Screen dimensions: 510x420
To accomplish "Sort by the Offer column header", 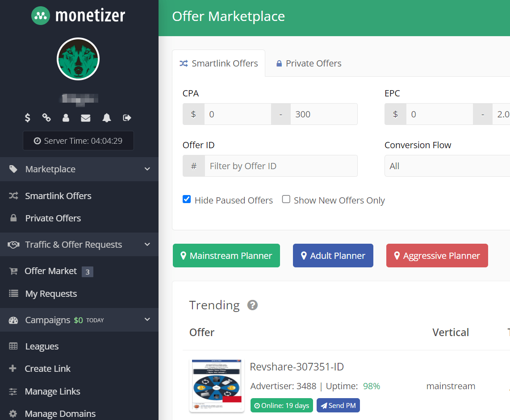I will [x=202, y=332].
